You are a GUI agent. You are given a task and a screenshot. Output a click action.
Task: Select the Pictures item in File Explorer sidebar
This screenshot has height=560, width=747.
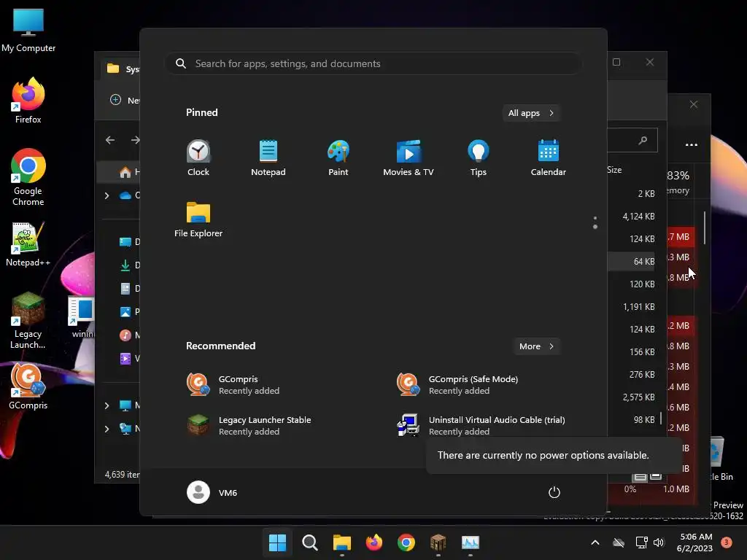(129, 312)
